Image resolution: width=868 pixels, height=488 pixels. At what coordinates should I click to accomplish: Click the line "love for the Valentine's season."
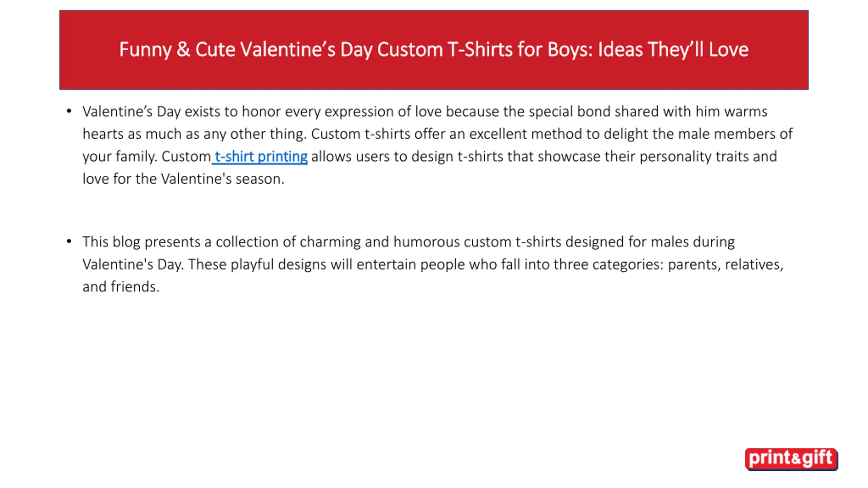point(183,179)
